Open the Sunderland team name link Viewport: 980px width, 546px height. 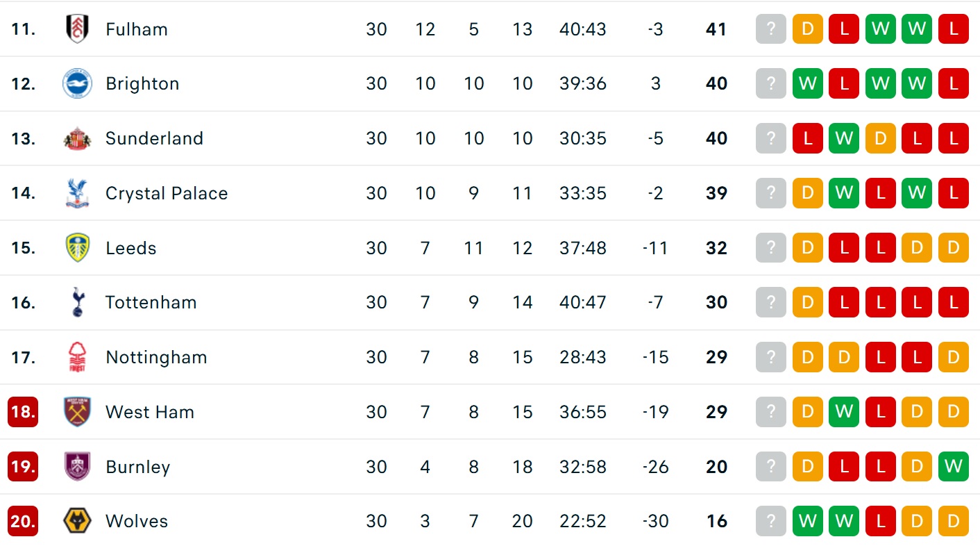pyautogui.click(x=154, y=138)
